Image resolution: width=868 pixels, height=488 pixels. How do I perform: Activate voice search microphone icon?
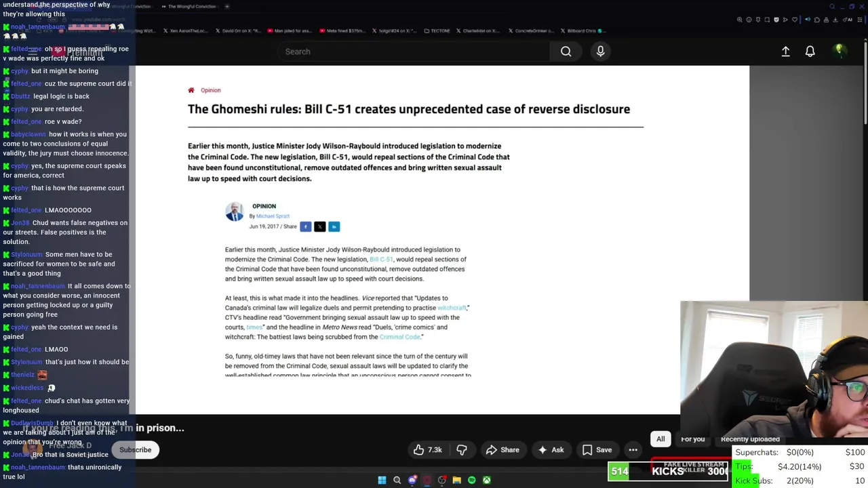tap(600, 52)
